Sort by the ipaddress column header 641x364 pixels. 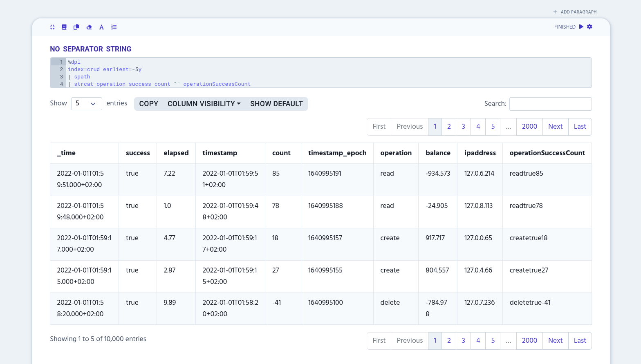click(x=480, y=153)
